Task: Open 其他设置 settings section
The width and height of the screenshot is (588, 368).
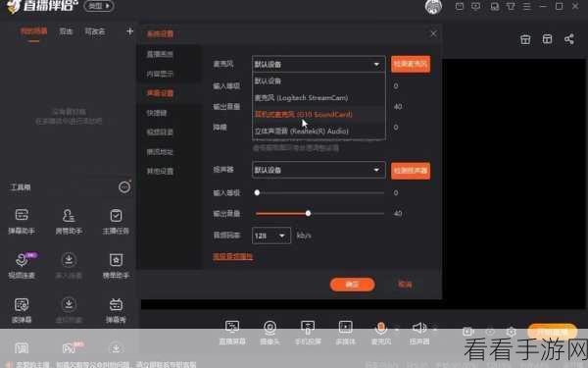Action: 160,171
